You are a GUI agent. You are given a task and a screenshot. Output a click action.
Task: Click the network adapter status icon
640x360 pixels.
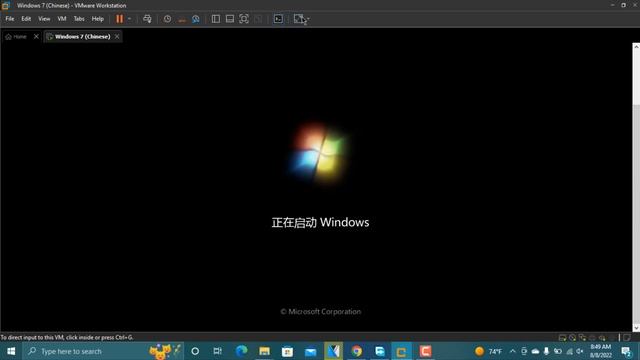[x=582, y=338]
